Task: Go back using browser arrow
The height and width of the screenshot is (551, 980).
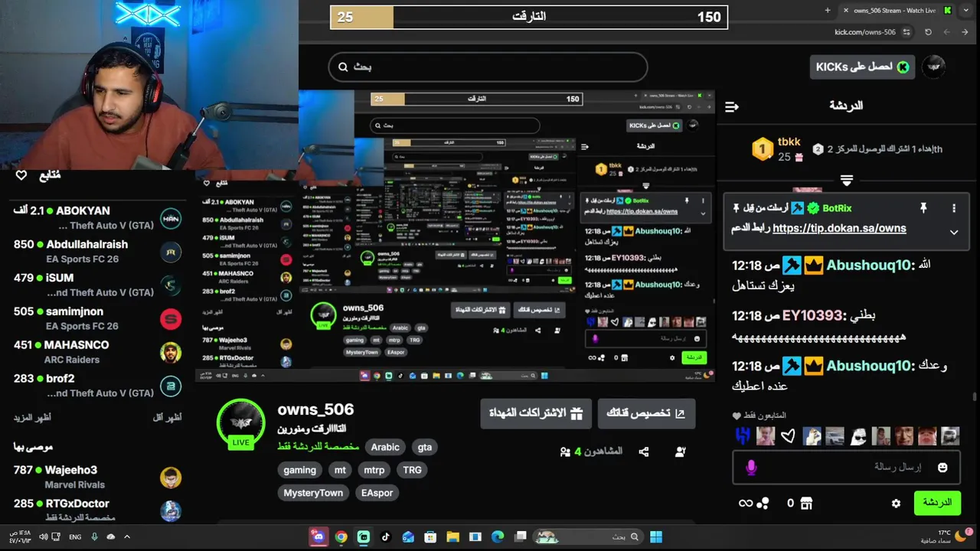Action: (965, 32)
